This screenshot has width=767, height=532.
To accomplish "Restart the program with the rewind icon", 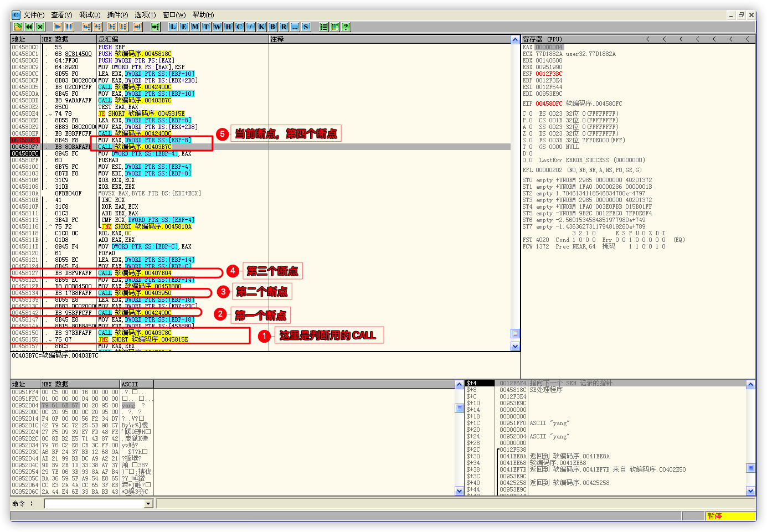I will [29, 27].
